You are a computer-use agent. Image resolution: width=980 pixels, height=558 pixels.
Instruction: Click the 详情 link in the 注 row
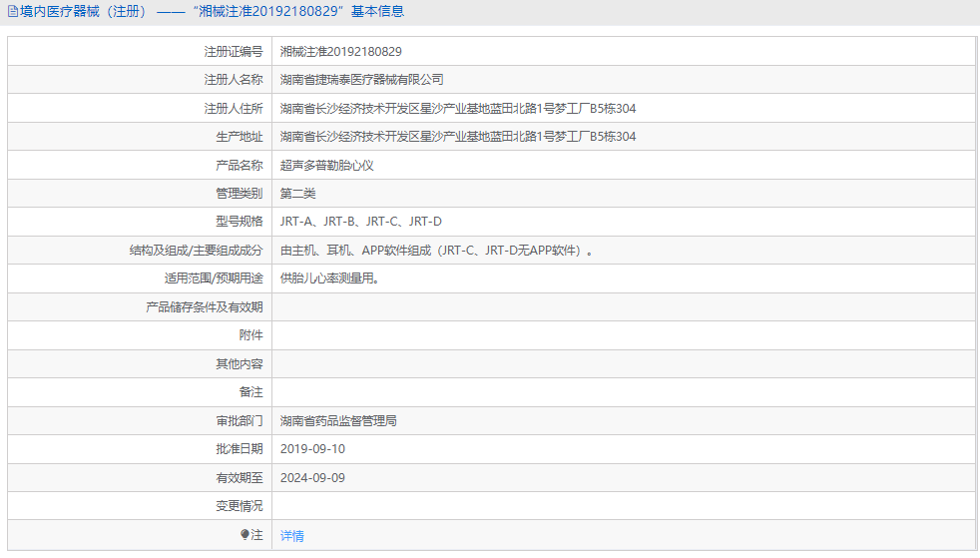291,535
